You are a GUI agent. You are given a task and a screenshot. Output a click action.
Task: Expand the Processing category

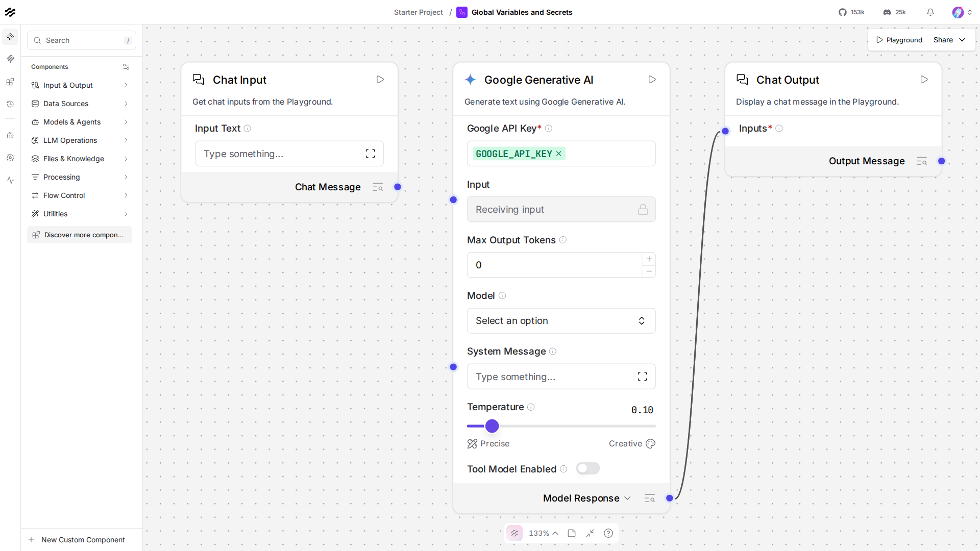(x=80, y=177)
